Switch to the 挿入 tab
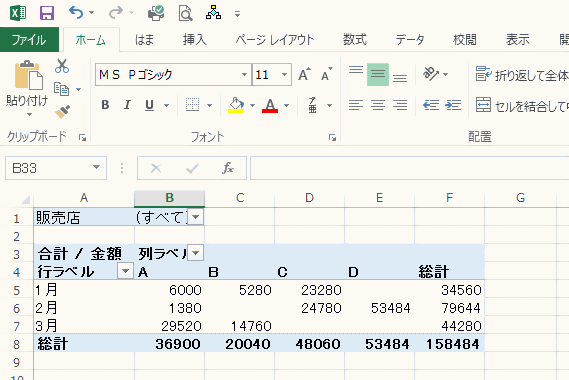This screenshot has height=380, width=569. 195,39
